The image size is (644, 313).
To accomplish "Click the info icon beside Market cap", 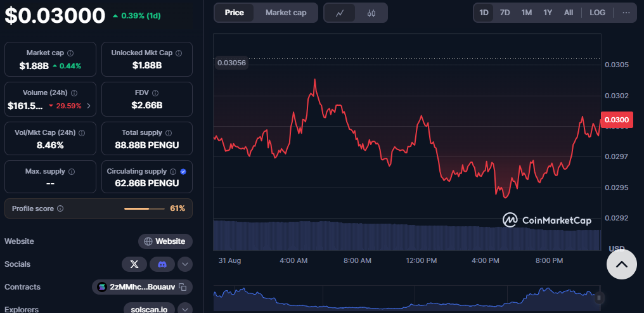I will coord(70,53).
